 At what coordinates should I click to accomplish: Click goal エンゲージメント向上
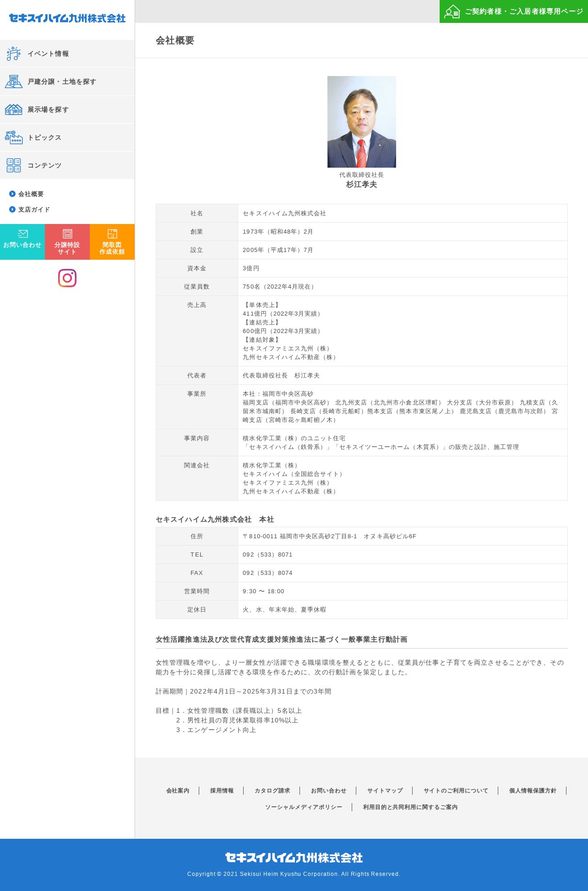pyautogui.click(x=216, y=730)
